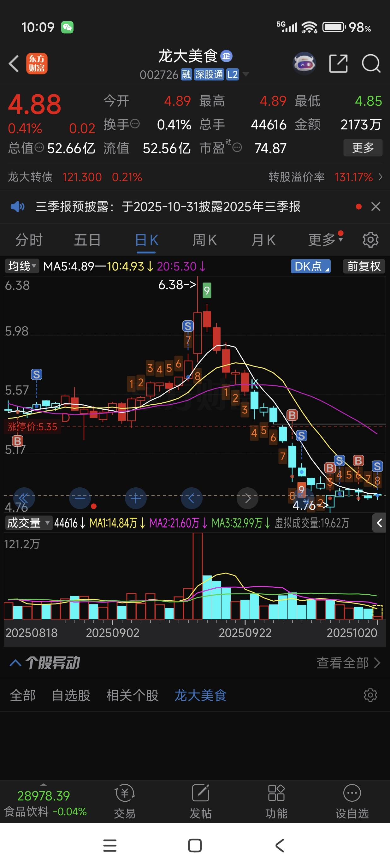390x868 pixels.
Task: Open 个股异动 settings gear
Action: pos(370,695)
